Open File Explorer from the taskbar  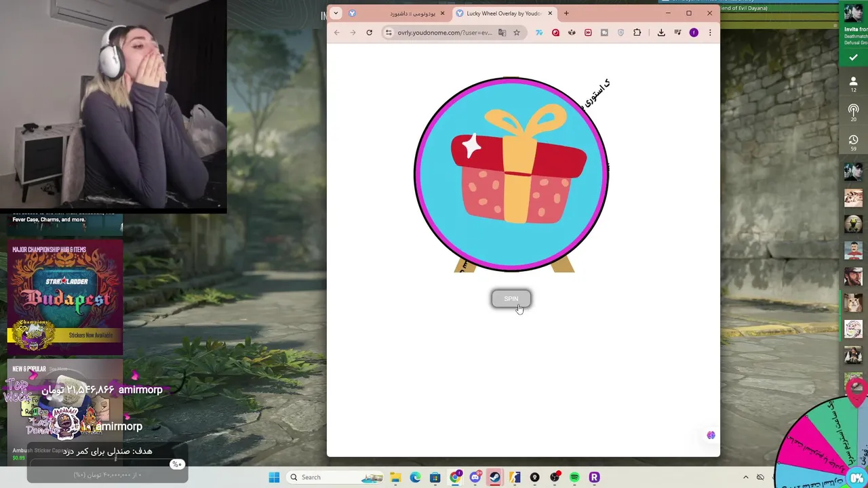point(395,477)
